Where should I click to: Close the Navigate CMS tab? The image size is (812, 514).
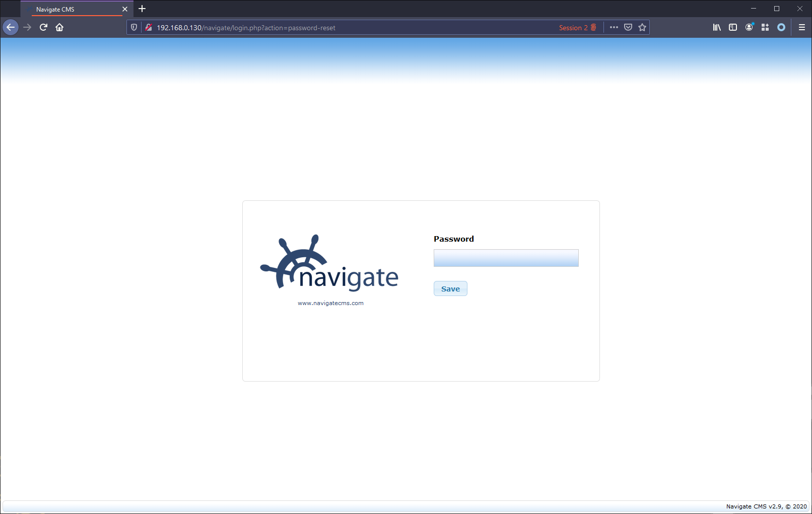click(x=125, y=9)
